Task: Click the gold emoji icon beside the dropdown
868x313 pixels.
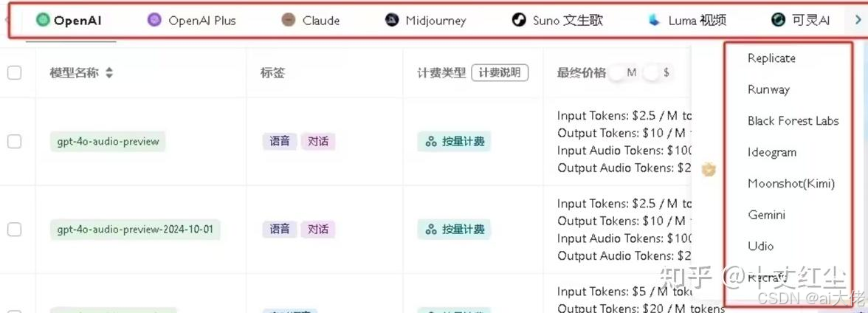Action: point(709,169)
